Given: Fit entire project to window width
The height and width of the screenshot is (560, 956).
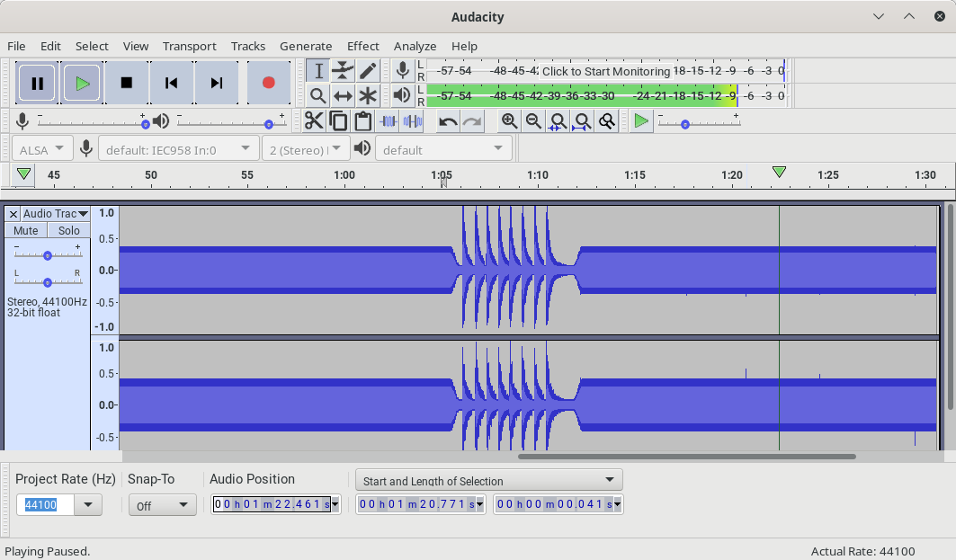Looking at the screenshot, I should (x=582, y=121).
